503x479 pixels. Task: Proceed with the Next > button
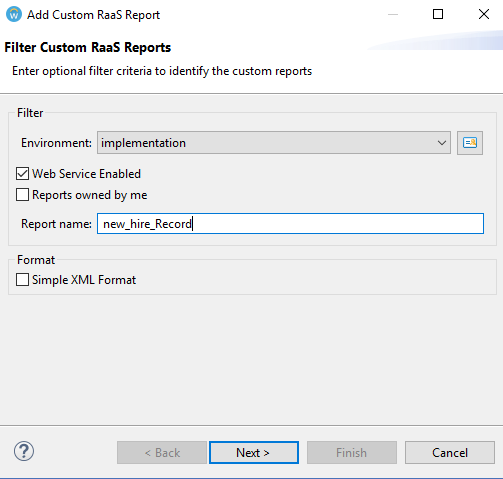pos(254,453)
